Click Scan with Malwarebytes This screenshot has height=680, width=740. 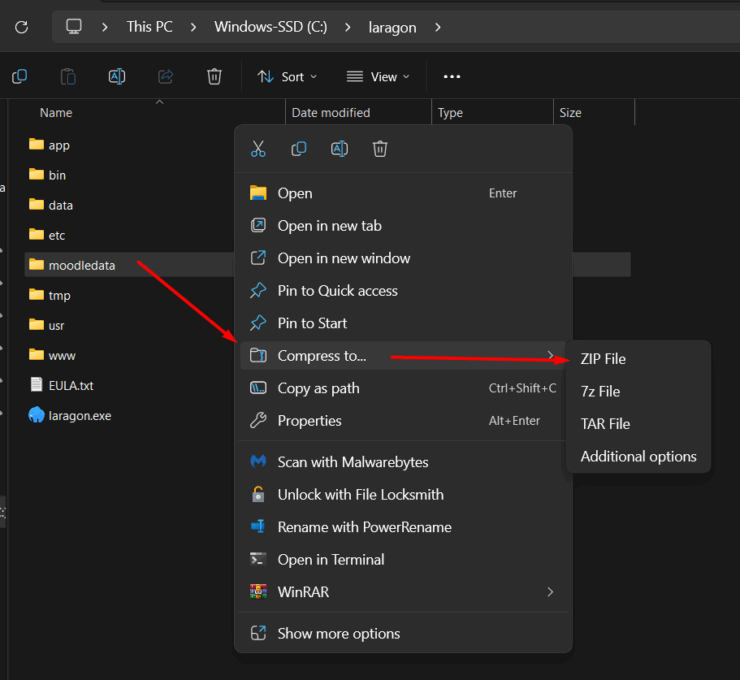pos(404,462)
